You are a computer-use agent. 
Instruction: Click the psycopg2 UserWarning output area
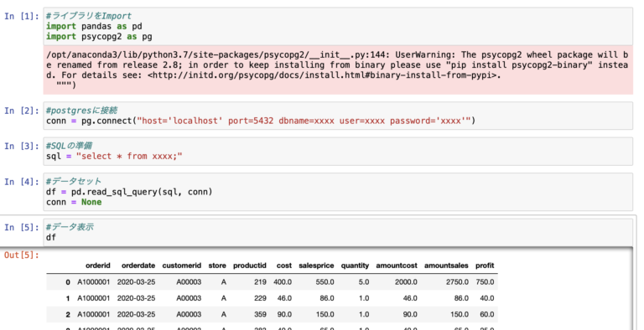pos(338,70)
